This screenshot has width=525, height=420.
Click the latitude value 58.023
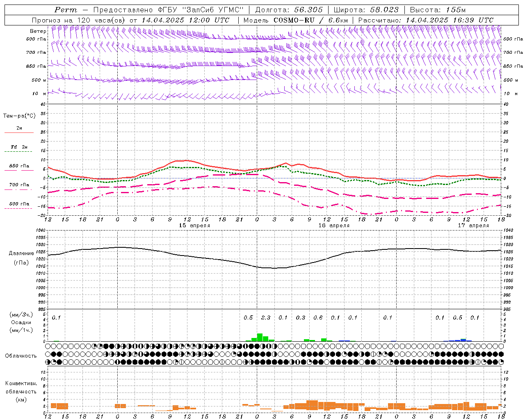point(383,10)
